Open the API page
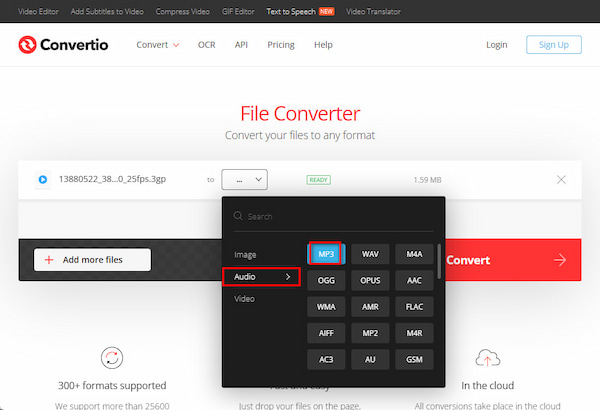 point(241,45)
